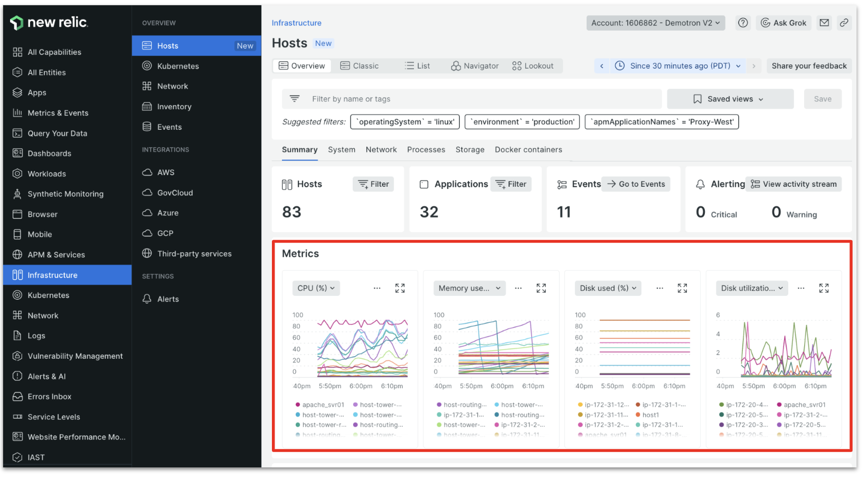Image resolution: width=868 pixels, height=479 pixels.
Task: Go to next time range arrow
Action: (754, 66)
